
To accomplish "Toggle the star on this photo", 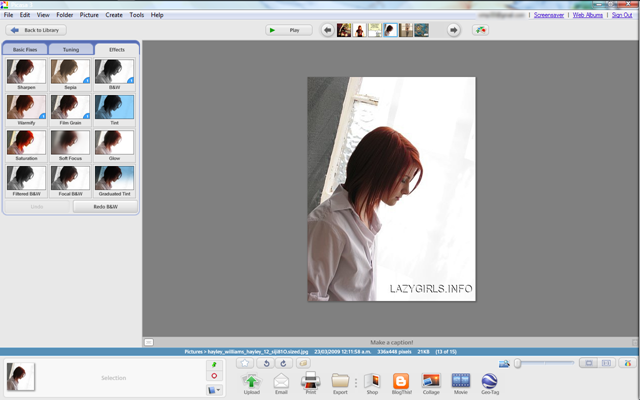I will [245, 363].
